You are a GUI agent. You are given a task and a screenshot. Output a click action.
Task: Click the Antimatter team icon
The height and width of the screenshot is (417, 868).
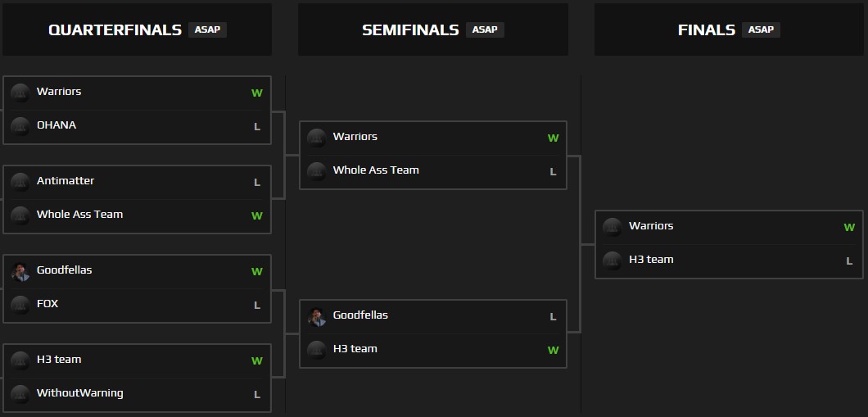(20, 182)
